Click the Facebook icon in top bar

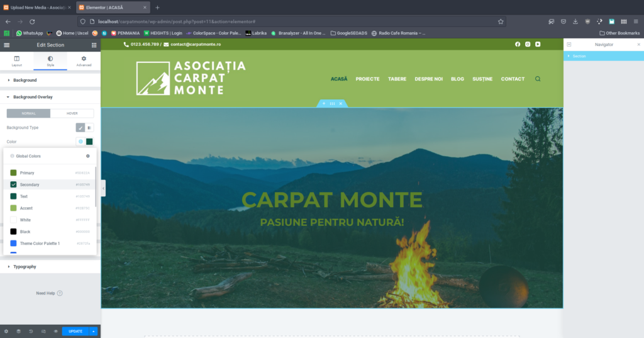point(518,45)
